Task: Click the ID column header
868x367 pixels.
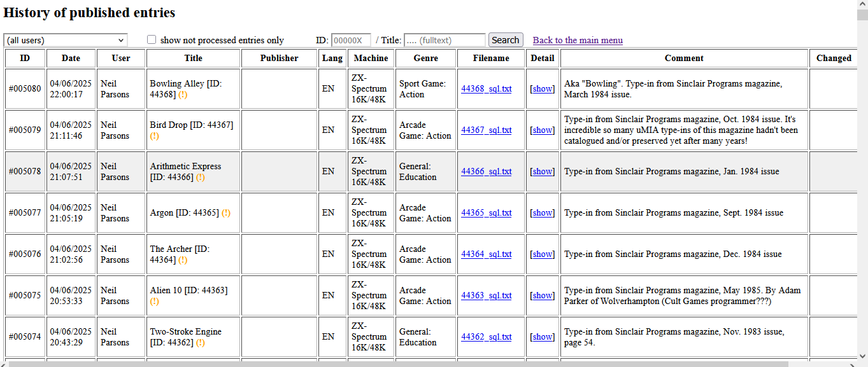Action: click(x=25, y=58)
